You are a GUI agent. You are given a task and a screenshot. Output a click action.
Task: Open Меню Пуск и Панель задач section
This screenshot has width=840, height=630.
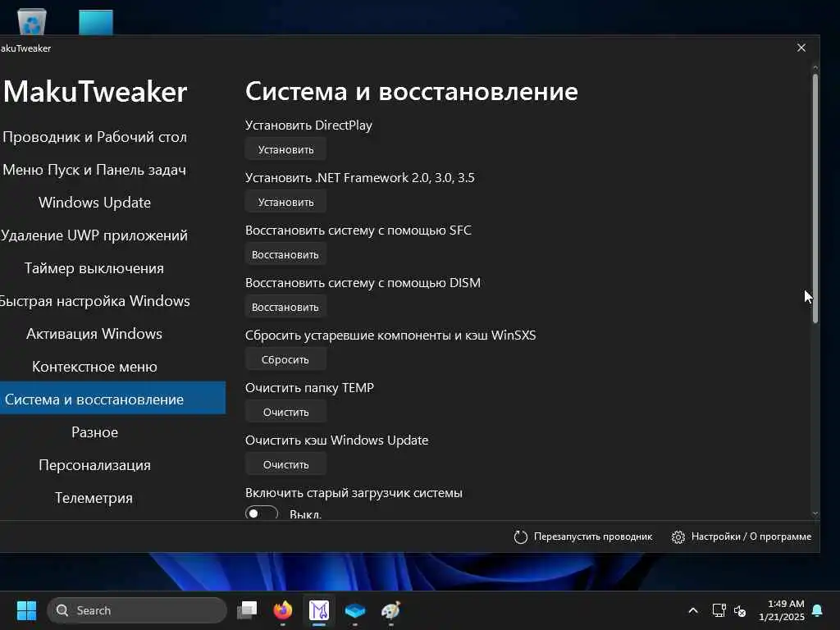pyautogui.click(x=95, y=170)
